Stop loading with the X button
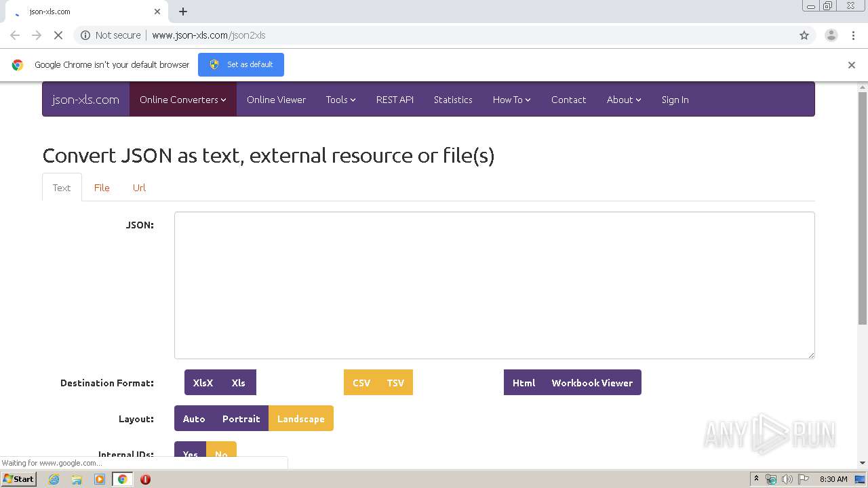Image resolution: width=868 pixels, height=488 pixels. coord(58,35)
